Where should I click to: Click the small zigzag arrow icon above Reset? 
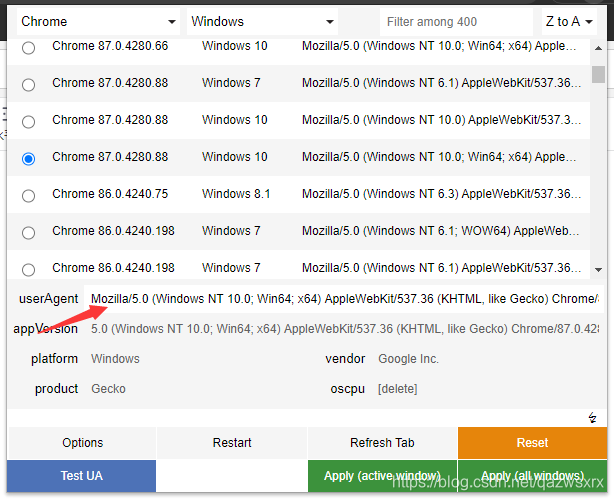[592, 418]
